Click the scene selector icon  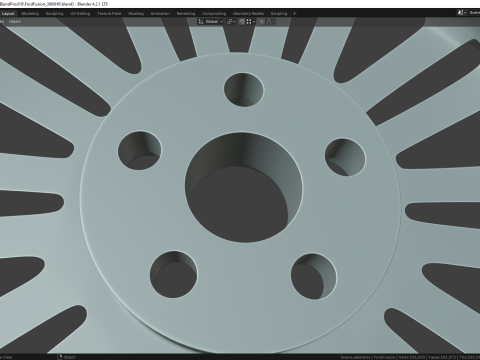[x=461, y=13]
